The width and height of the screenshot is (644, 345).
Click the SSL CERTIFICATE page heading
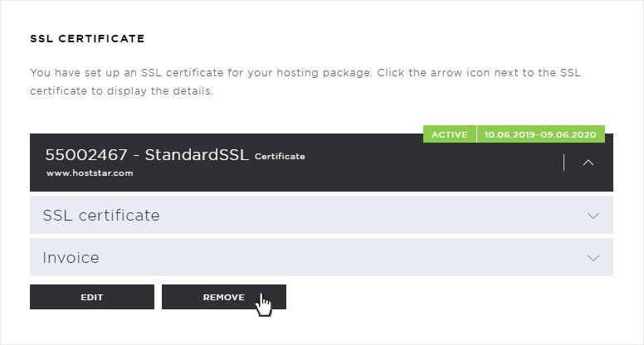[x=87, y=38]
